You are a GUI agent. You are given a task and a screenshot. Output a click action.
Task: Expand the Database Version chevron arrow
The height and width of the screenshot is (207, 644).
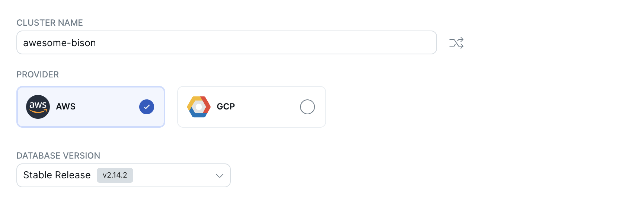pyautogui.click(x=220, y=175)
